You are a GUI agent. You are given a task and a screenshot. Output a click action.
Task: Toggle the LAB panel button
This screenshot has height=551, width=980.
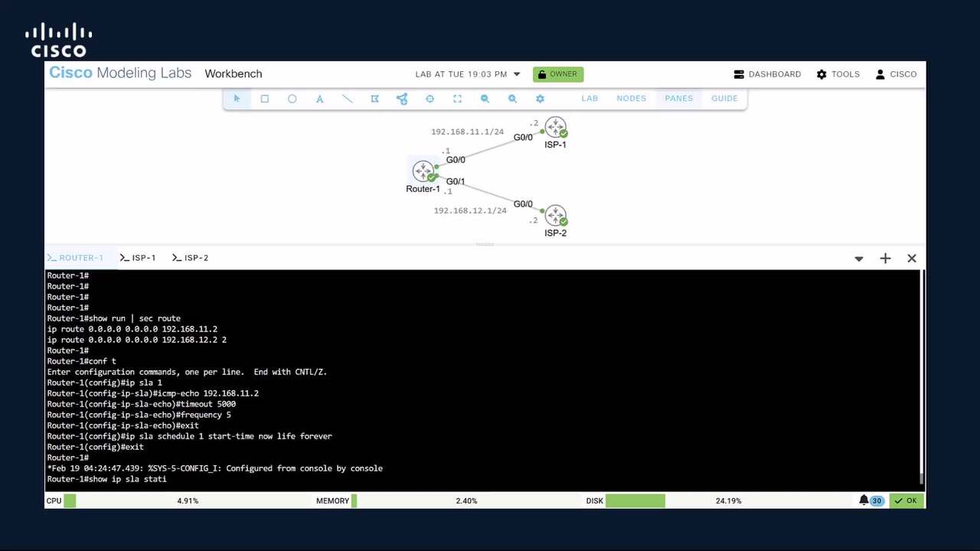pyautogui.click(x=589, y=98)
